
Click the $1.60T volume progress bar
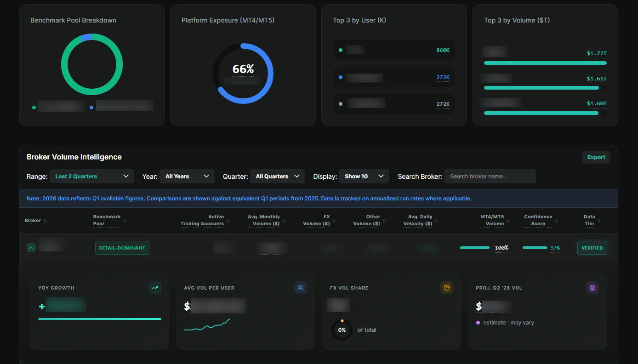pos(545,113)
